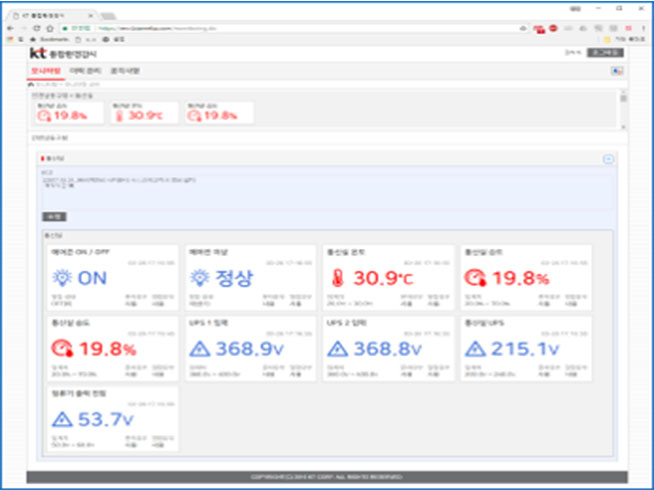Click inside the light blue memo text area
654x490 pixels.
[x=327, y=188]
